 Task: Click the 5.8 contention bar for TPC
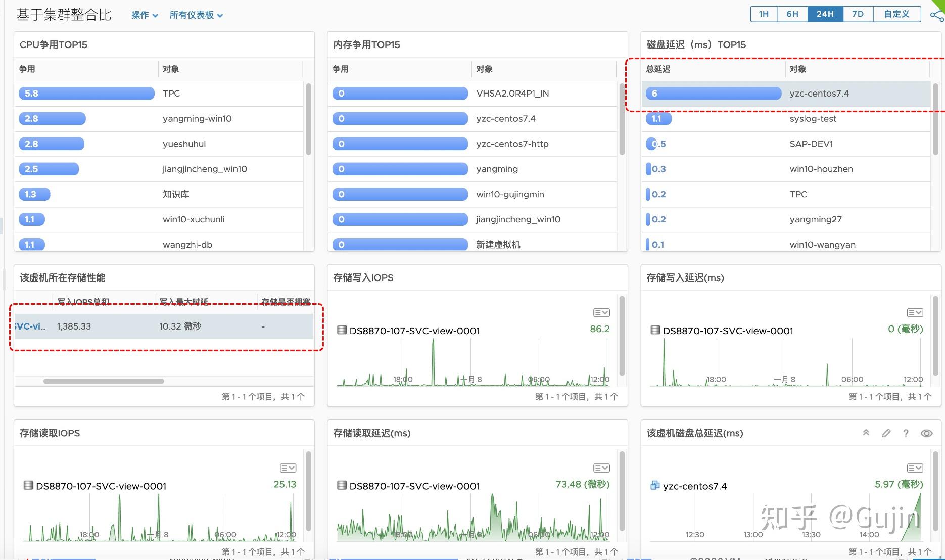(86, 93)
